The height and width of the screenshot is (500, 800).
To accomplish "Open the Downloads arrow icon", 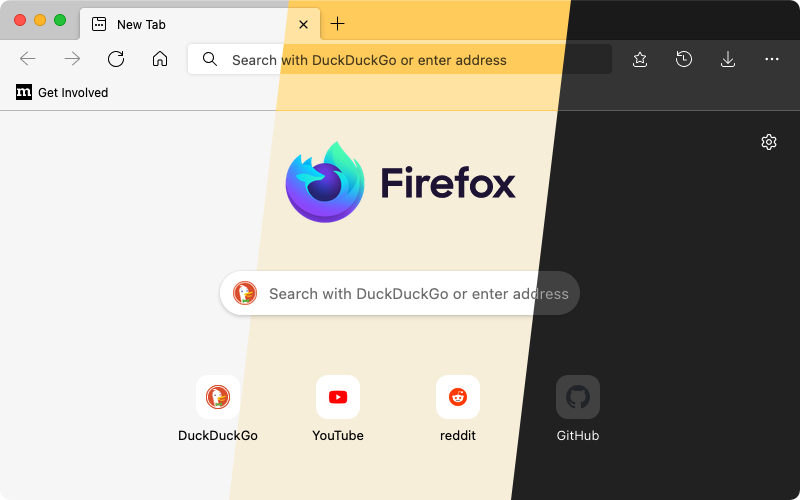I will 728,59.
